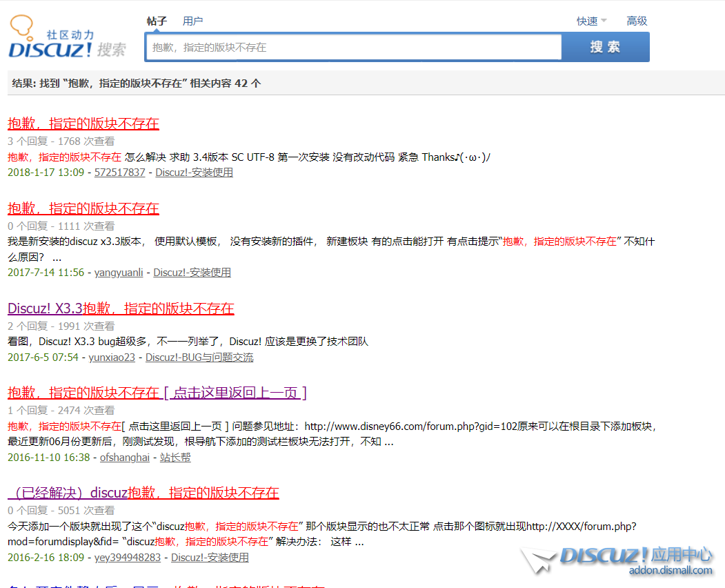Open the （已经解决）discuz抱歉 result title
This screenshot has width=725, height=588.
point(143,493)
